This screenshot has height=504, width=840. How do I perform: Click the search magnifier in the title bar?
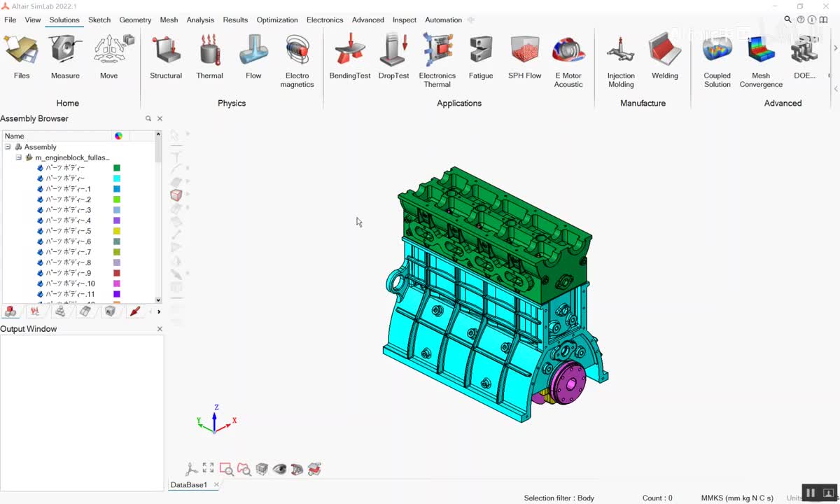pos(787,20)
